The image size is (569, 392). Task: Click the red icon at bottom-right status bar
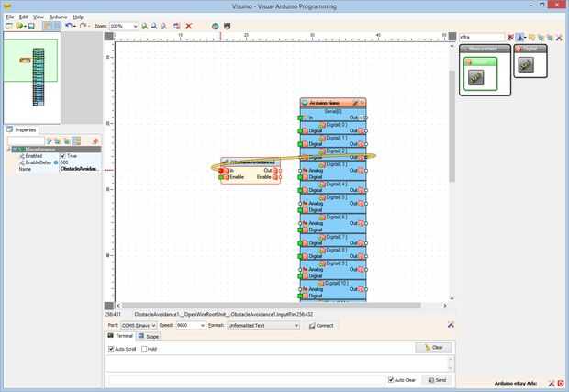(x=561, y=383)
